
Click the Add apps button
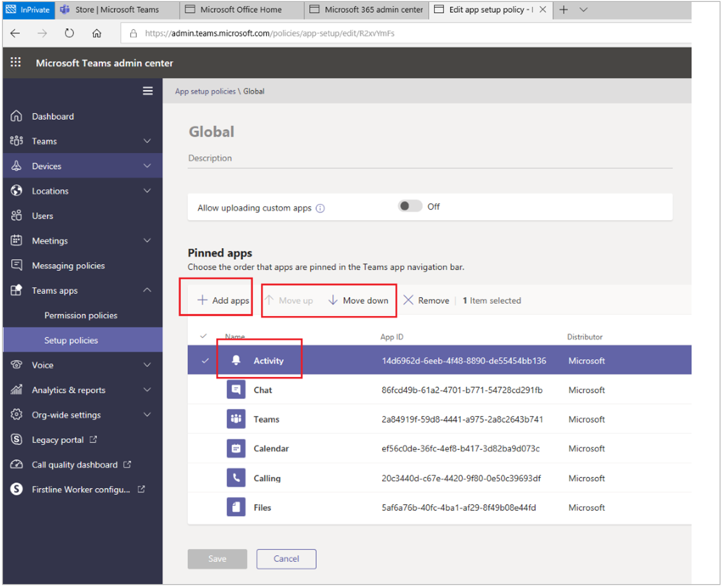223,300
